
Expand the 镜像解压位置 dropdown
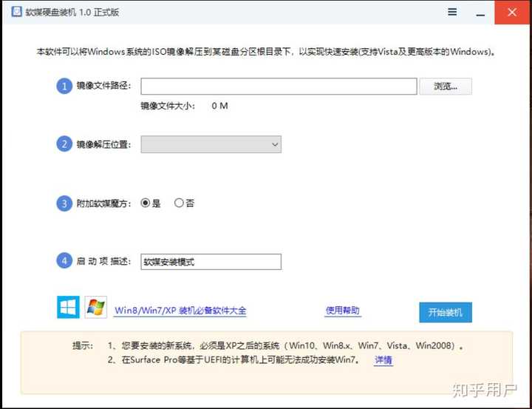211,145
